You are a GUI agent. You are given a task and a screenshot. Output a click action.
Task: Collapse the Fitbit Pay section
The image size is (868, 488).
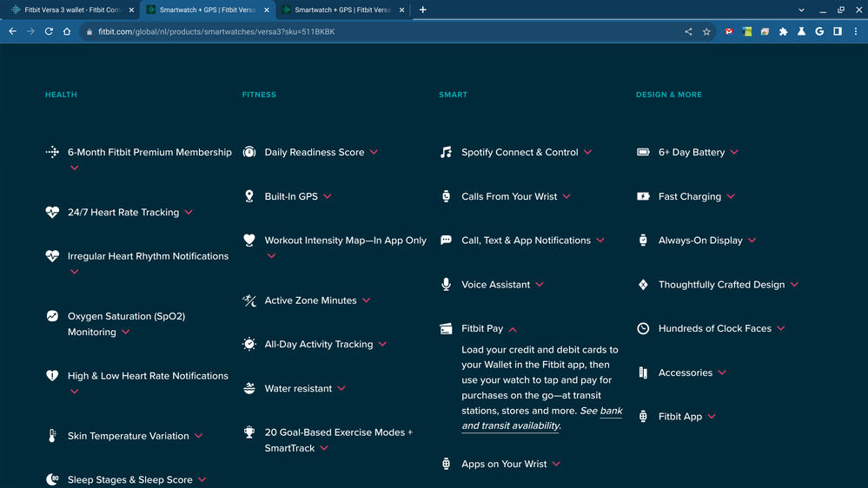tap(514, 329)
